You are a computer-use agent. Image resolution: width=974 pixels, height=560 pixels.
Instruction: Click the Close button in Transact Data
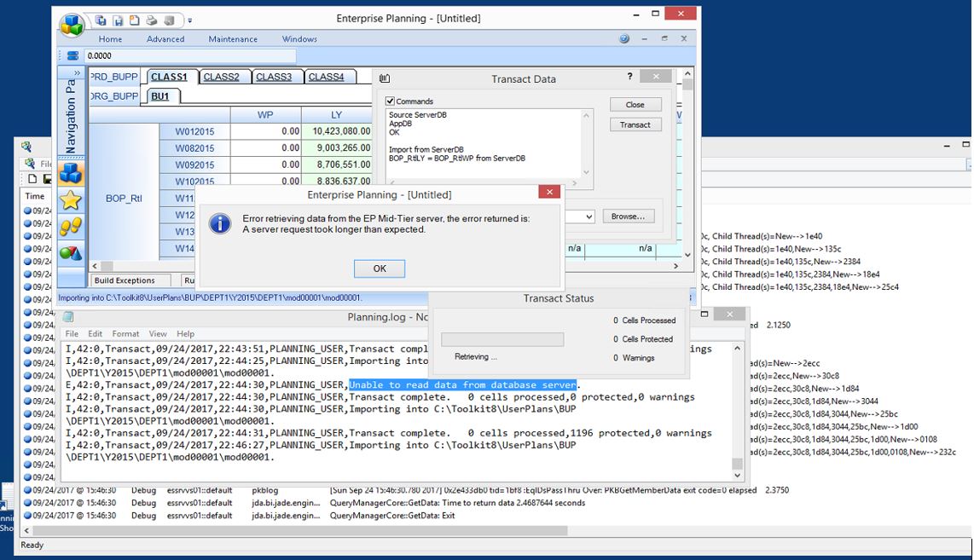tap(635, 104)
